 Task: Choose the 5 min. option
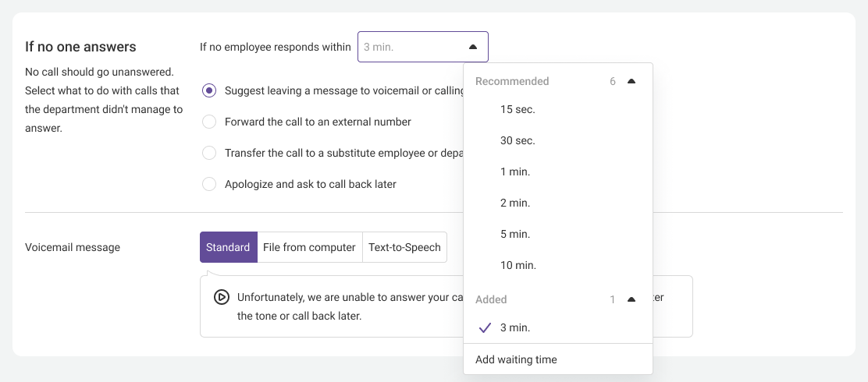pyautogui.click(x=515, y=235)
